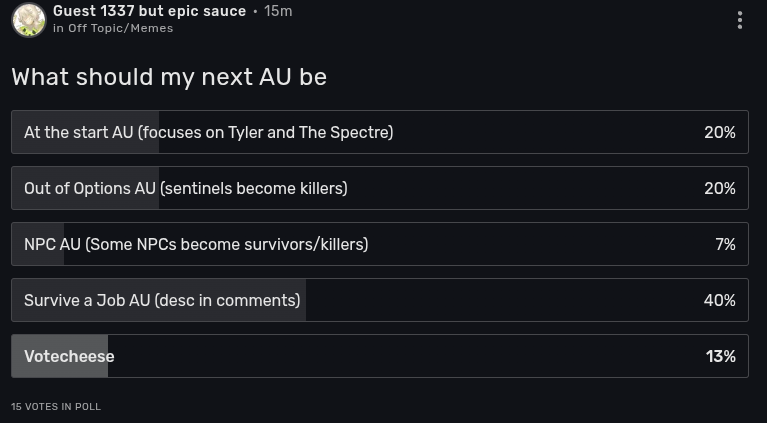The image size is (767, 423).
Task: Click the 13% result for Votecheese
Action: tap(720, 356)
